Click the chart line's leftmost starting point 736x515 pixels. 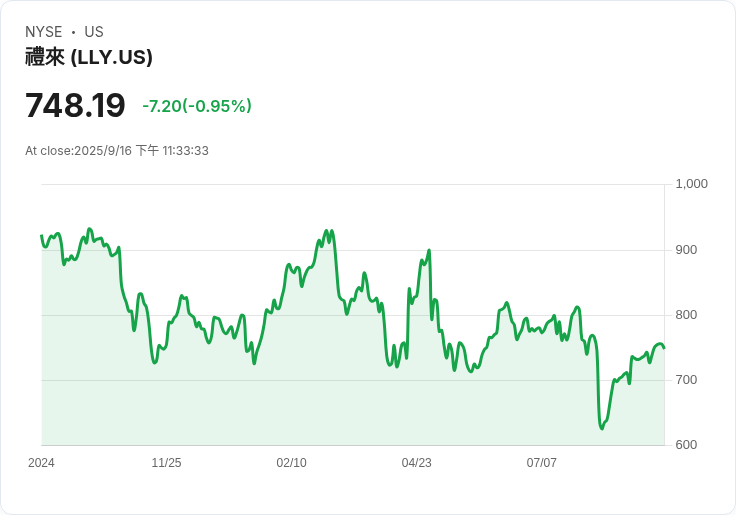pos(41,236)
